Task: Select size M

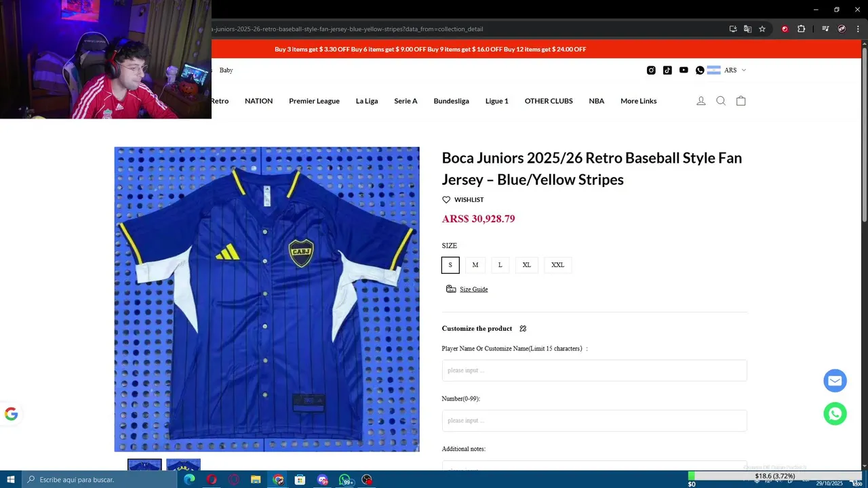Action: point(475,265)
